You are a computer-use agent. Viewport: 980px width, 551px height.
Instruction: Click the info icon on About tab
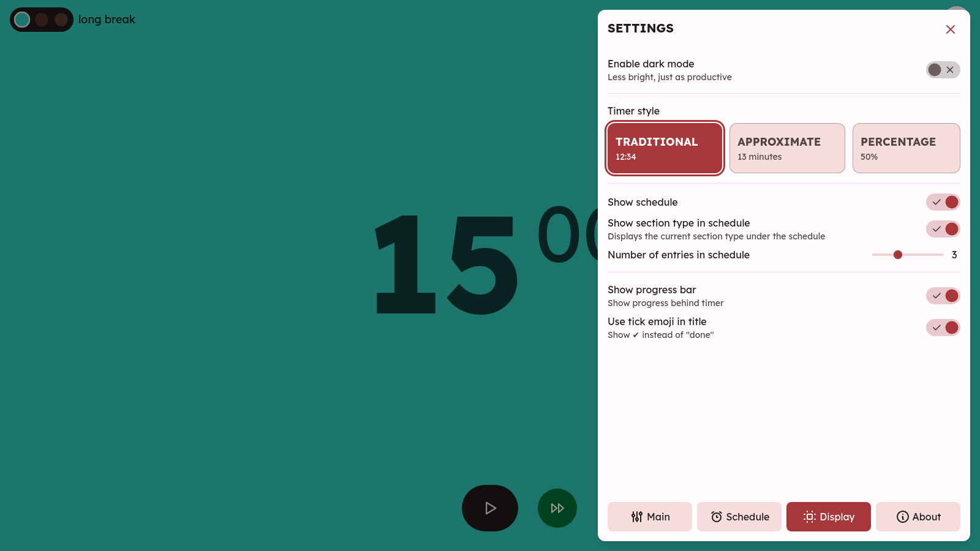[903, 517]
